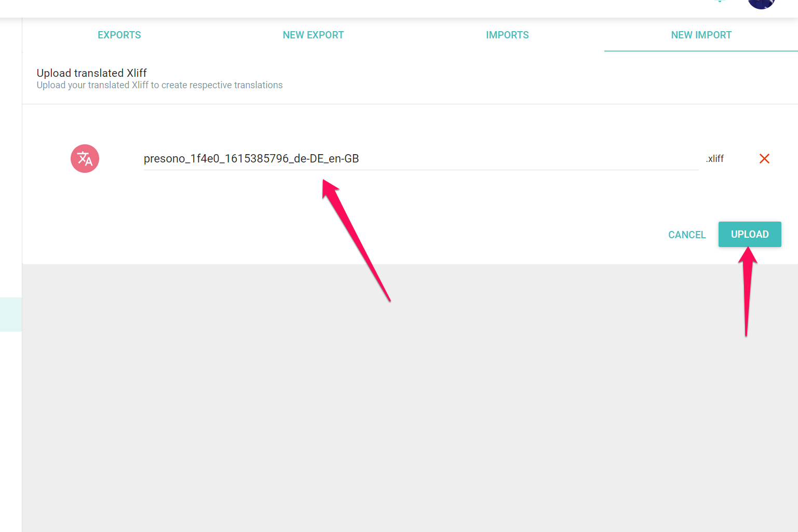Click the teal icon left of the avatar

pos(720,2)
